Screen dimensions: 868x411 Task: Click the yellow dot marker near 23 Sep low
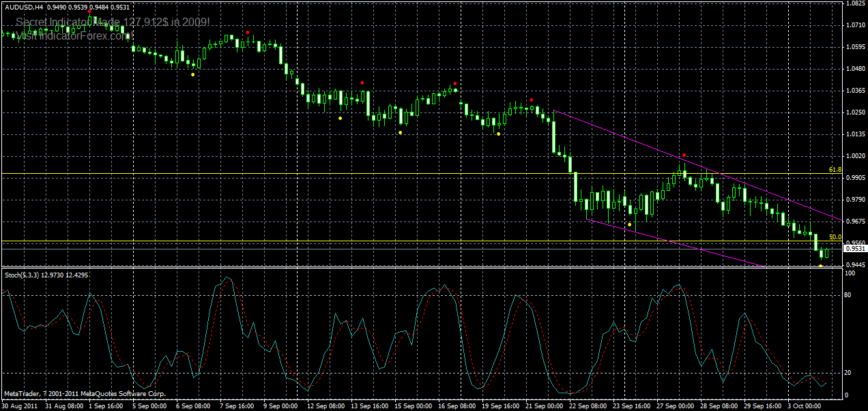pyautogui.click(x=629, y=224)
